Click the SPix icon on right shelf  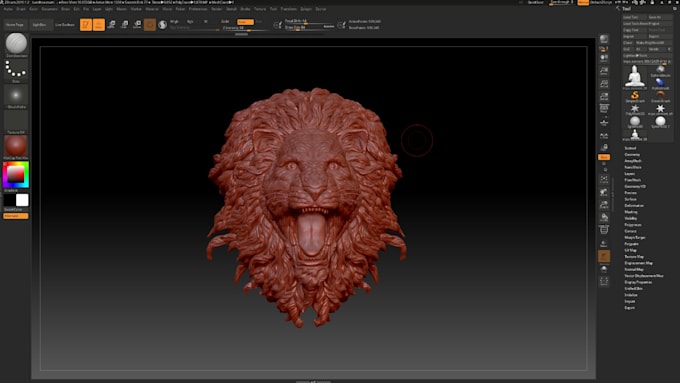[x=604, y=49]
